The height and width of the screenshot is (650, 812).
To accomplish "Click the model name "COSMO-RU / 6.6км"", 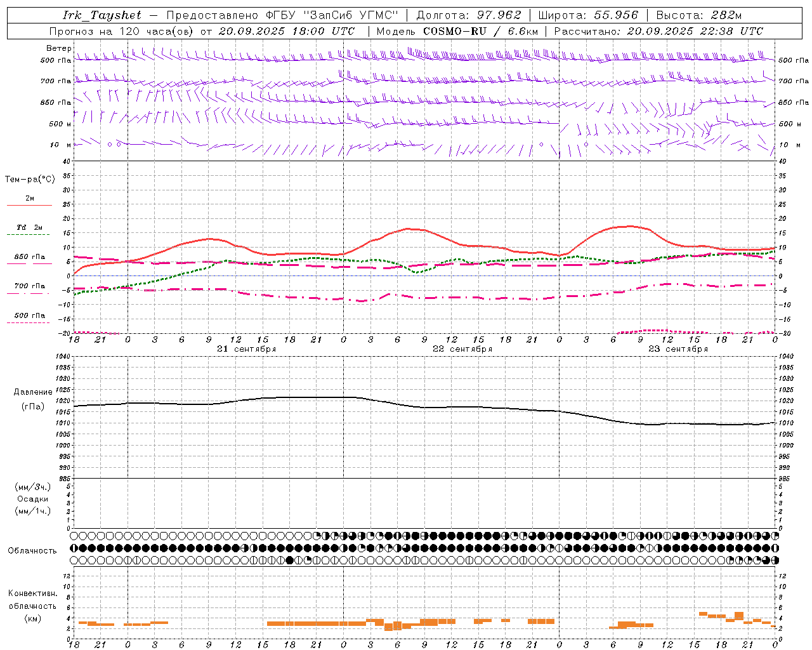I will coord(480,31).
